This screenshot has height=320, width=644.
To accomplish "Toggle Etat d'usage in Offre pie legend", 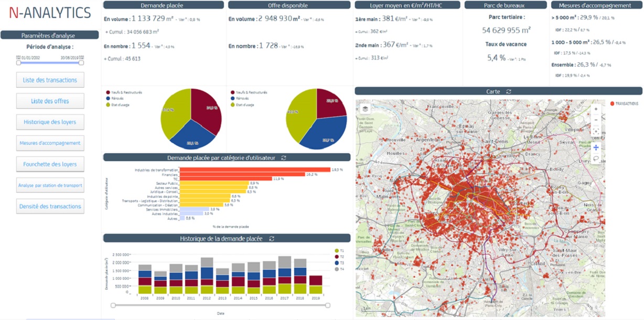I will pos(233,105).
